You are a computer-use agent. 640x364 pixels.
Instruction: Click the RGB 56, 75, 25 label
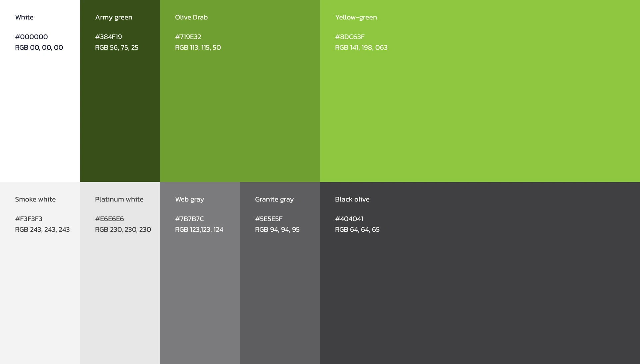click(x=116, y=47)
